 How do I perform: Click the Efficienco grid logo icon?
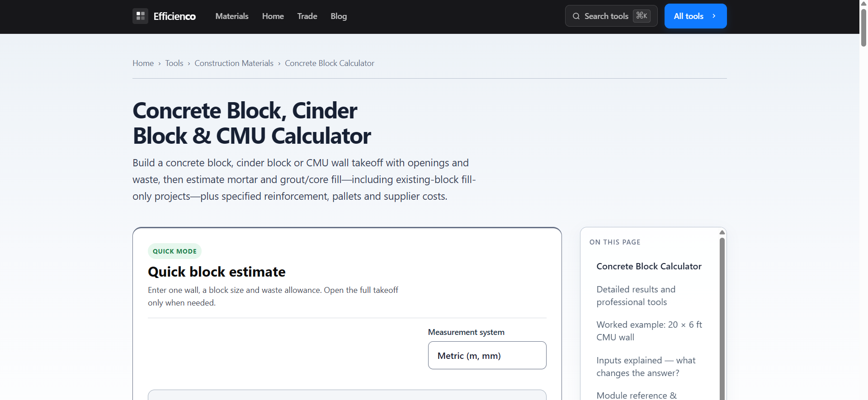tap(140, 16)
